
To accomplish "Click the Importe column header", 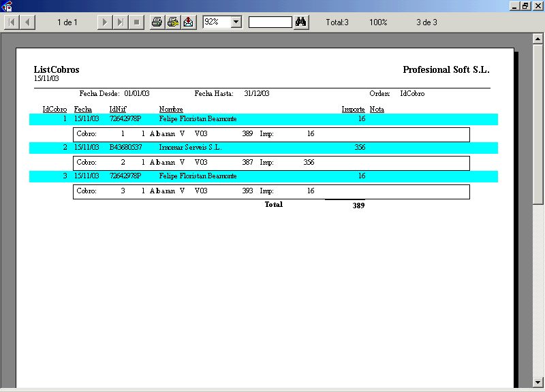I will coord(353,109).
